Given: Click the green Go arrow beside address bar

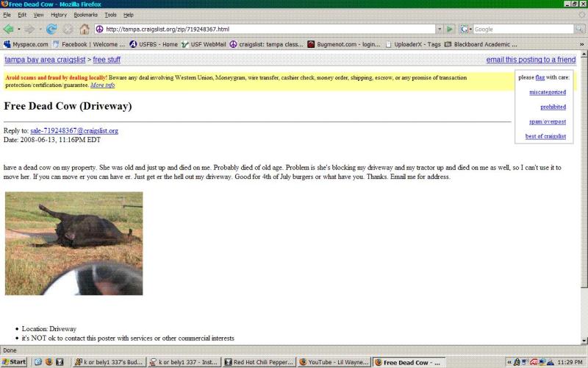Looking at the screenshot, I should (450, 29).
